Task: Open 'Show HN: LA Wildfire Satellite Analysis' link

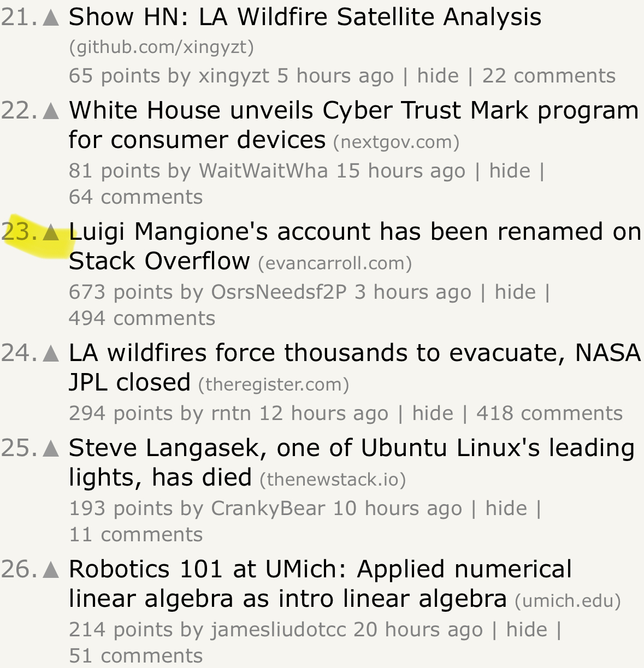Action: (x=305, y=17)
